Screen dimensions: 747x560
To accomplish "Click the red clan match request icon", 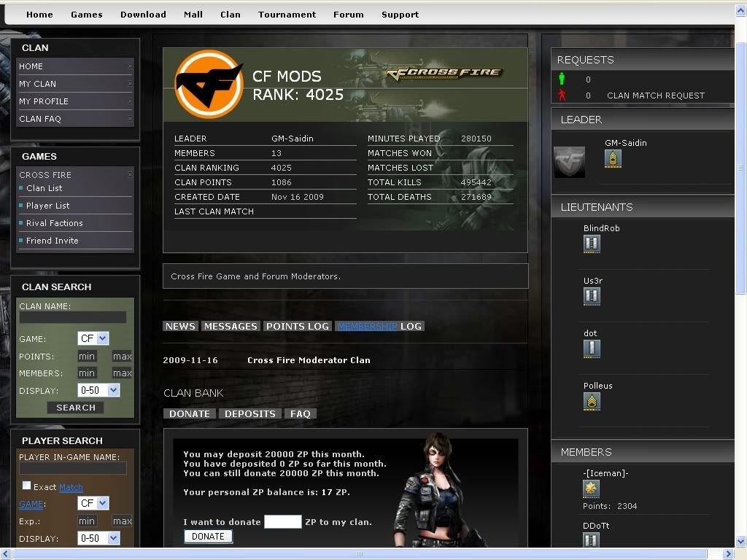I will click(562, 95).
